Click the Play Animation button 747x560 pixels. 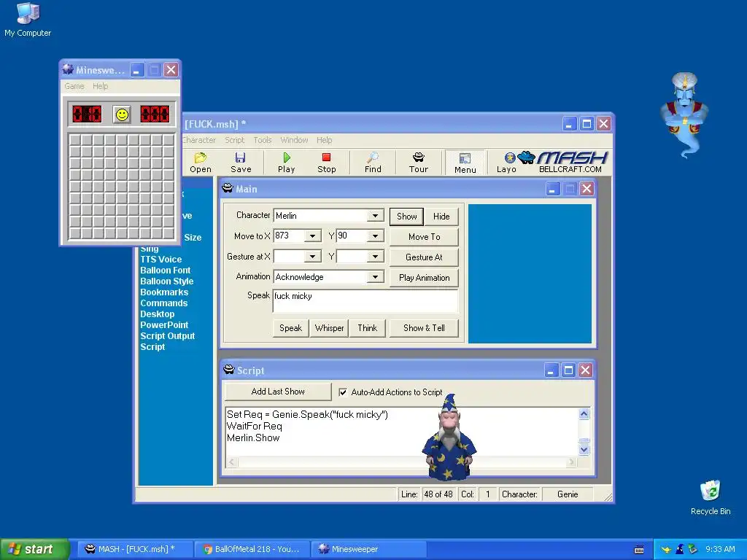[424, 278]
